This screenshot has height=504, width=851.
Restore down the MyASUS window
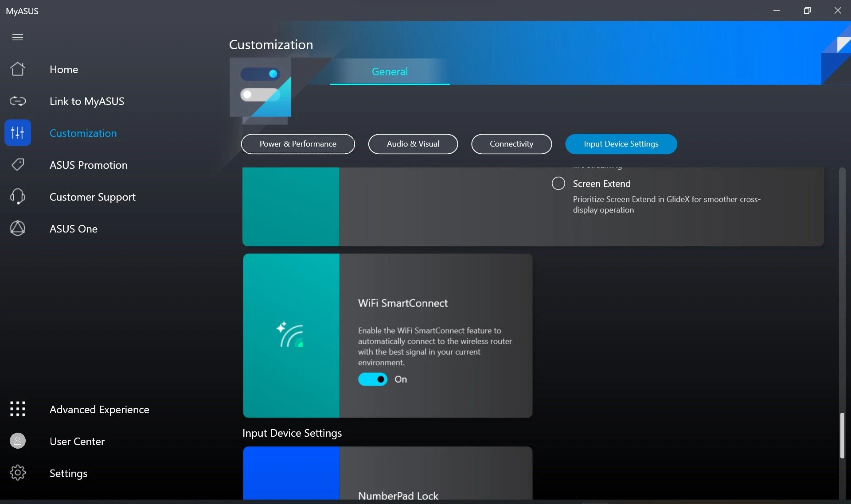pyautogui.click(x=807, y=11)
